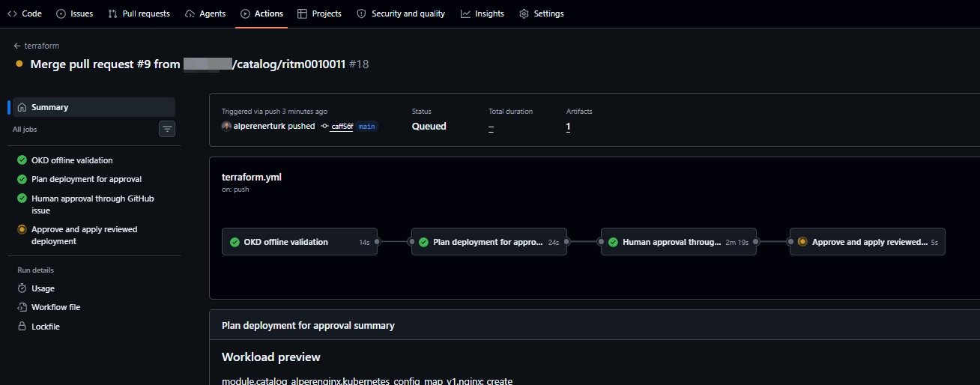Click Triggered via push 3 minutes ago text
The image size is (980, 385).
[274, 111]
